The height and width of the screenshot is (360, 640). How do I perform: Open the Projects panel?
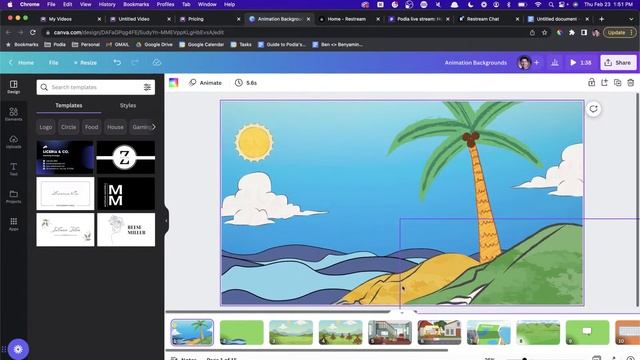coord(13,196)
